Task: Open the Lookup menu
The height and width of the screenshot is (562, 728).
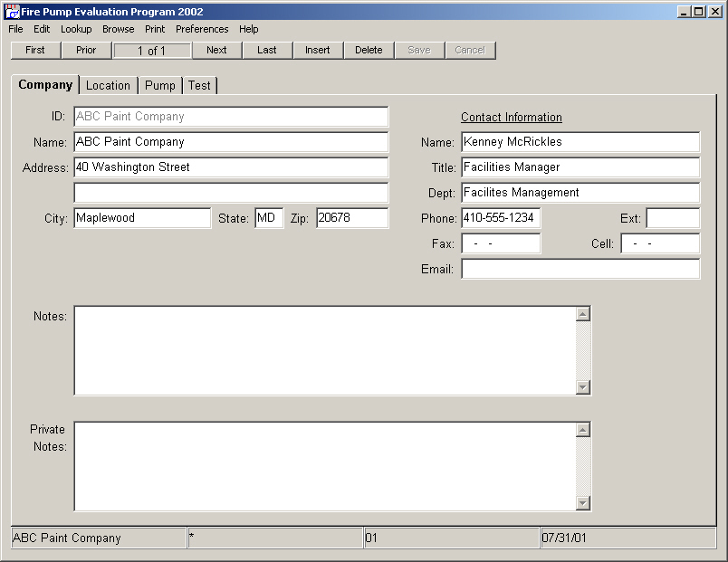Action: coord(76,29)
